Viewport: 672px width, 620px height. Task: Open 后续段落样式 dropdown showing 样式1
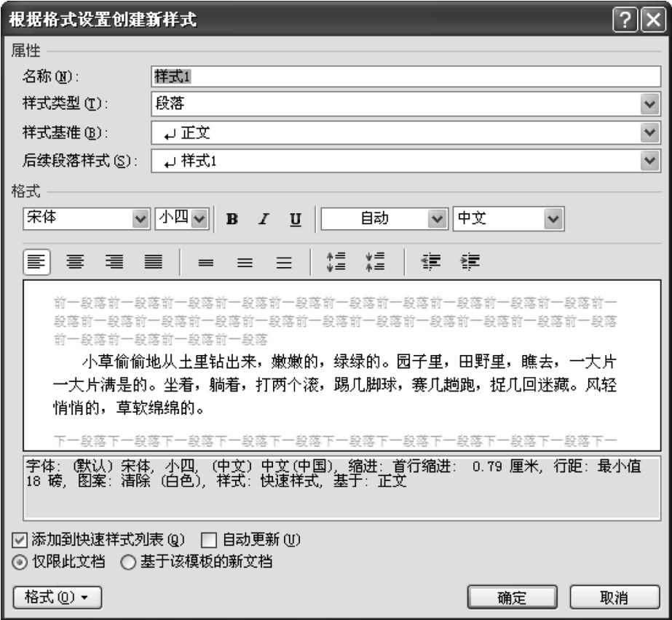[406, 161]
